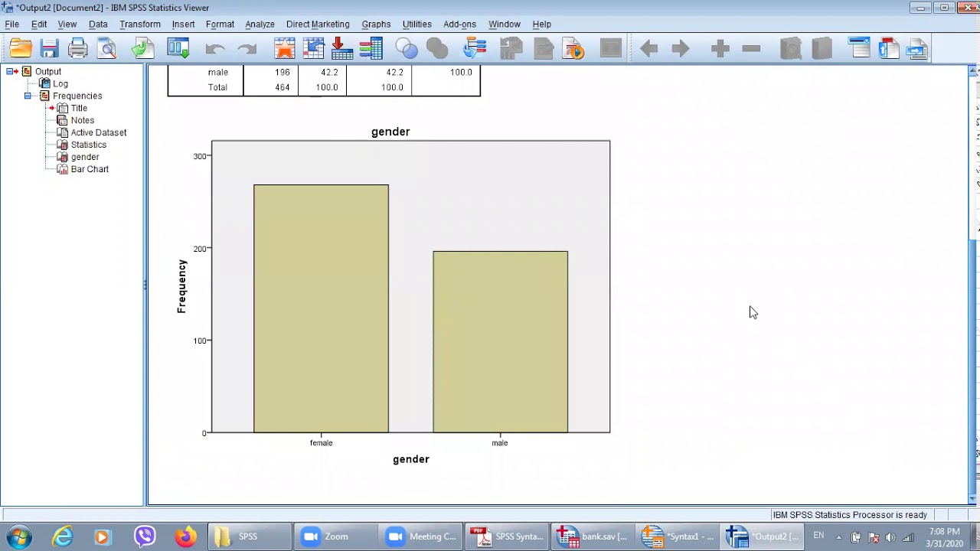Screen dimensions: 980x551
Task: Save the output document via floppy icon
Action: pyautogui.click(x=50, y=49)
